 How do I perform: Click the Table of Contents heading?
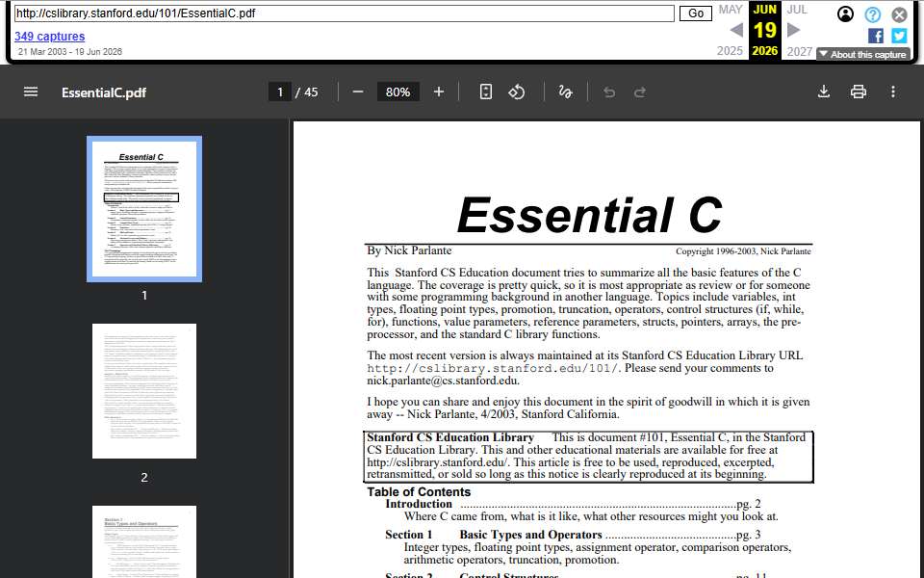coord(419,492)
